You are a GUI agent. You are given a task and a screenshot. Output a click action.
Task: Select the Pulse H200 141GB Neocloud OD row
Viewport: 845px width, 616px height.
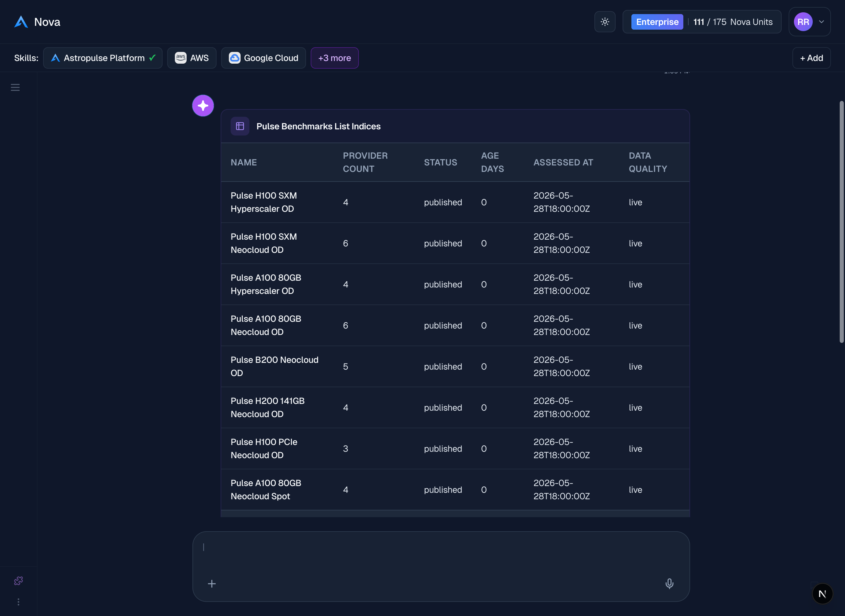pos(455,407)
